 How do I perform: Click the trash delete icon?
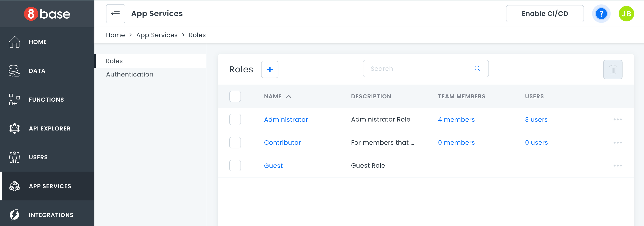pos(612,70)
